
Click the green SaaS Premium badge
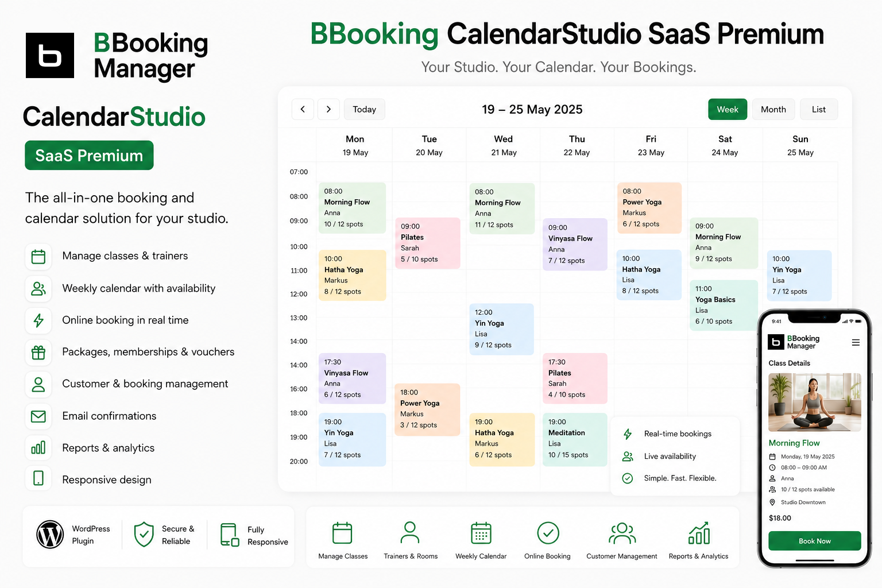[x=89, y=155]
